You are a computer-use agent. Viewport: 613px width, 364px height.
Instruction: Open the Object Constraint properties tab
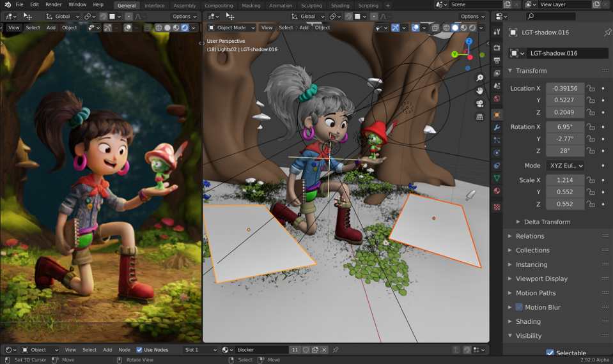pos(497,165)
